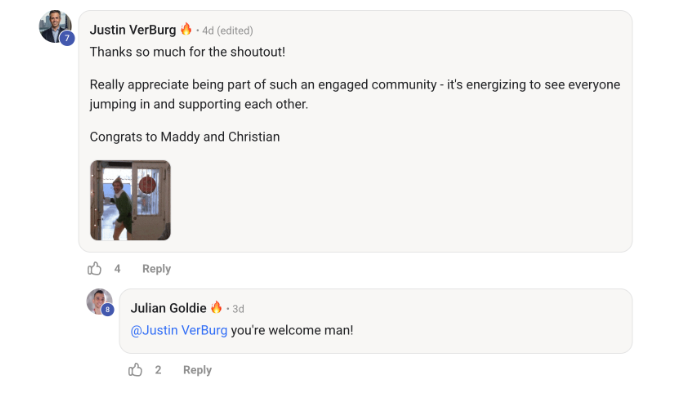Image resolution: width=676 pixels, height=409 pixels.
Task: Click the fire icon beside Justin VerBurg
Action: click(x=186, y=29)
